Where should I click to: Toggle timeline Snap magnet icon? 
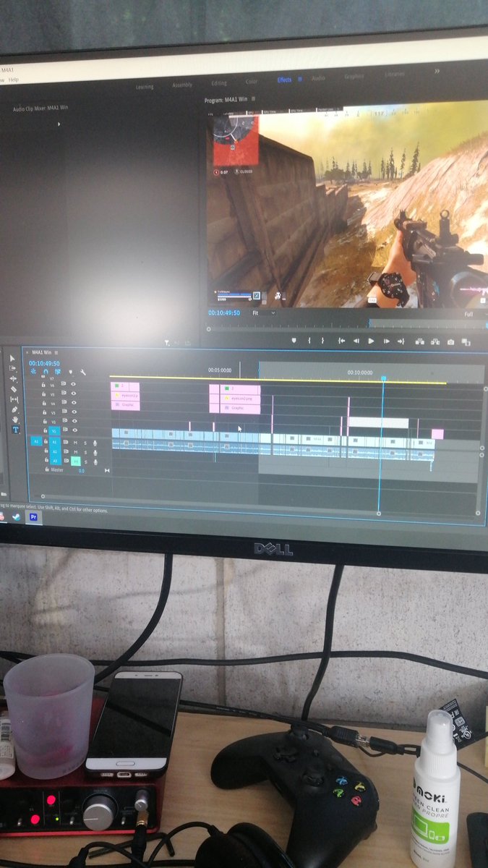click(46, 372)
